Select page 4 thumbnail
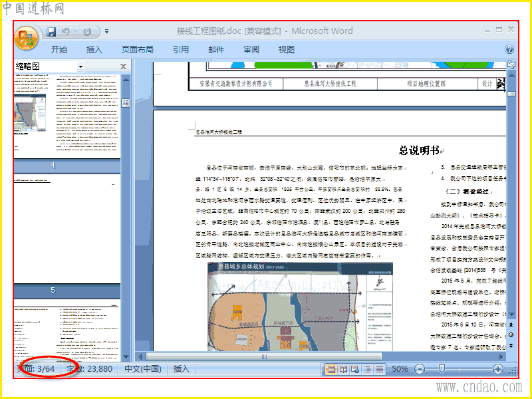532x399 pixels. point(67,117)
